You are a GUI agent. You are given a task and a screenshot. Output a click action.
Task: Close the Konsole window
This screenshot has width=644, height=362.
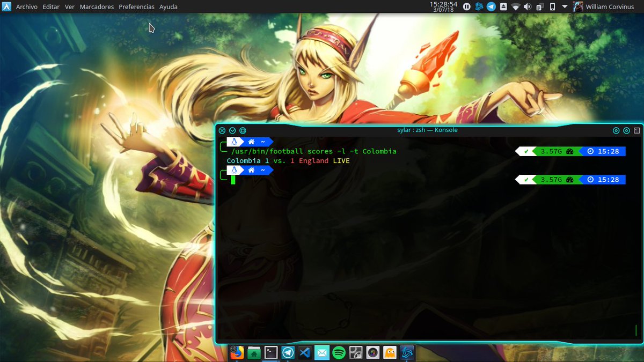pos(222,130)
